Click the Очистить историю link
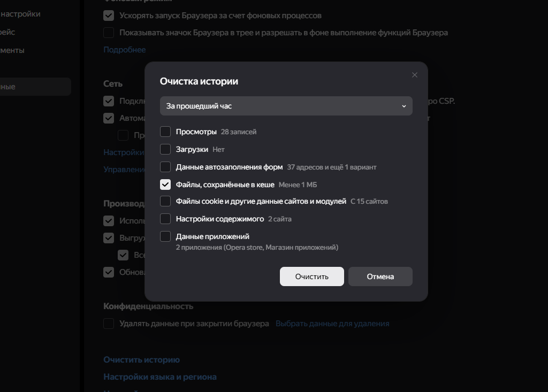548x392 pixels. point(141,360)
